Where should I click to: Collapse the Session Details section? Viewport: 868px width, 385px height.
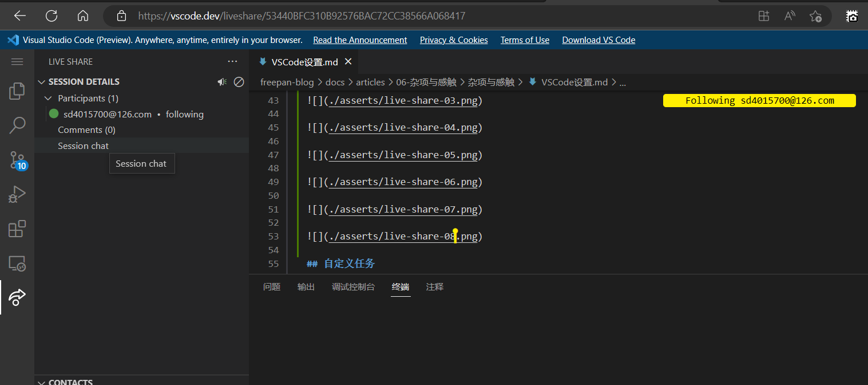[x=41, y=82]
